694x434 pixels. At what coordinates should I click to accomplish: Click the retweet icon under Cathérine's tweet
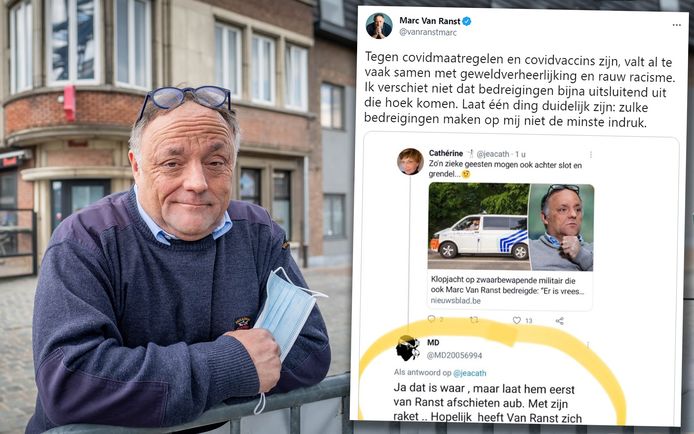474,319
